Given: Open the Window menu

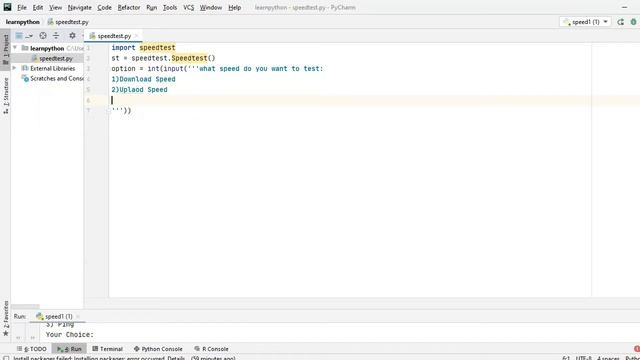Looking at the screenshot, I should pos(211,7).
